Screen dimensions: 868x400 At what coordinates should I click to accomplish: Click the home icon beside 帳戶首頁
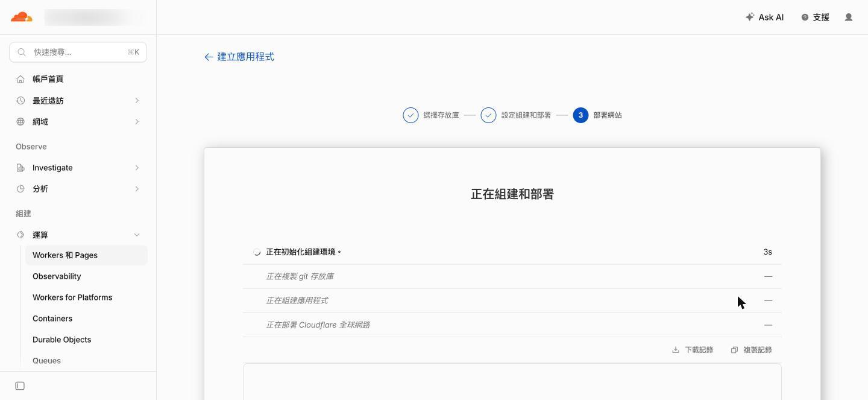click(20, 79)
